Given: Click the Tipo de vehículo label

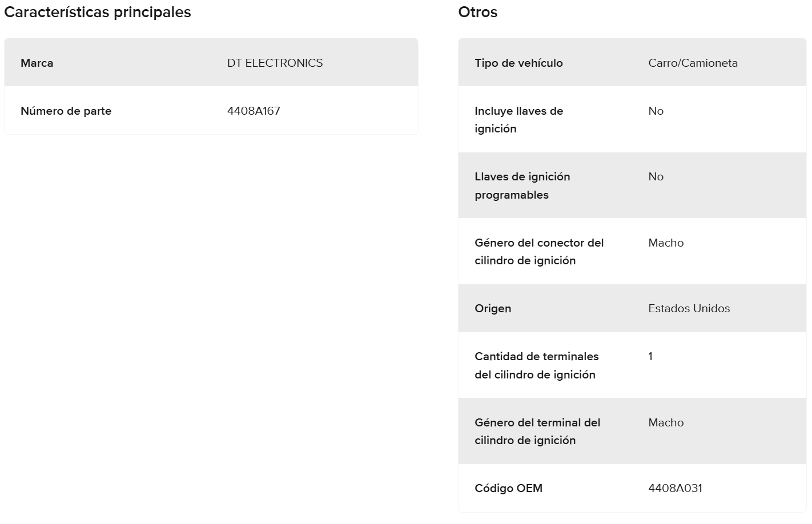Looking at the screenshot, I should point(518,63).
